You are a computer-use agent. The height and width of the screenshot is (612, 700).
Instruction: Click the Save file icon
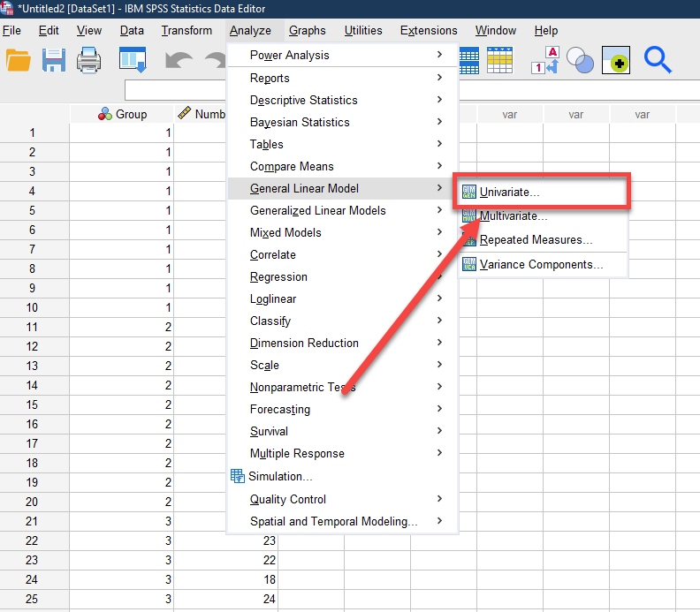point(54,60)
